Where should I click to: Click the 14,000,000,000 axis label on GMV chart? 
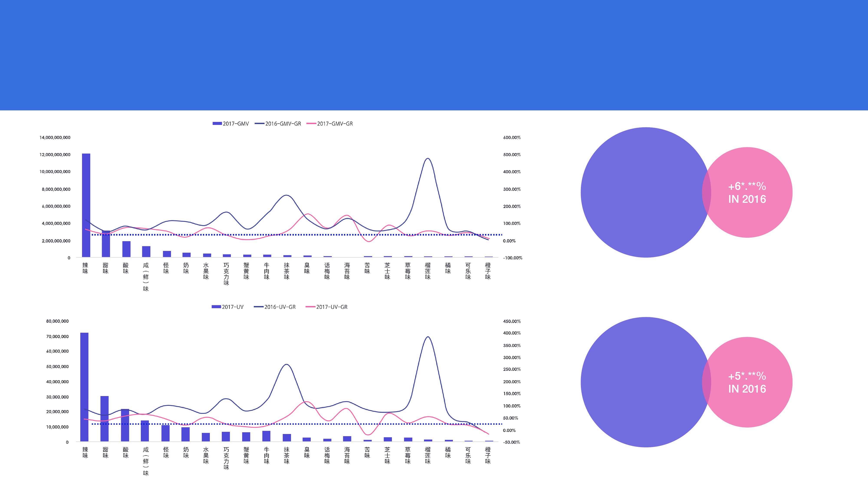point(55,138)
